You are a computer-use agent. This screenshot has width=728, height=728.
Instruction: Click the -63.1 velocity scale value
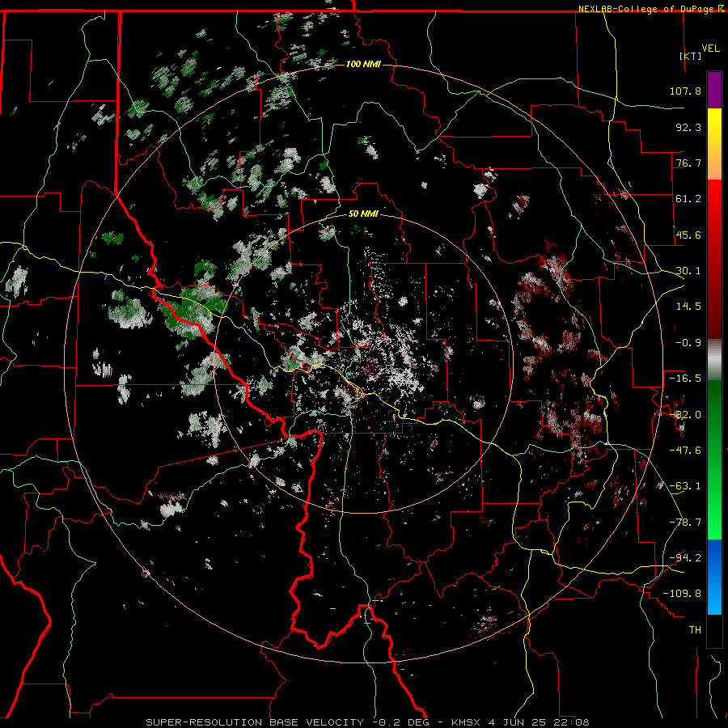(x=685, y=486)
